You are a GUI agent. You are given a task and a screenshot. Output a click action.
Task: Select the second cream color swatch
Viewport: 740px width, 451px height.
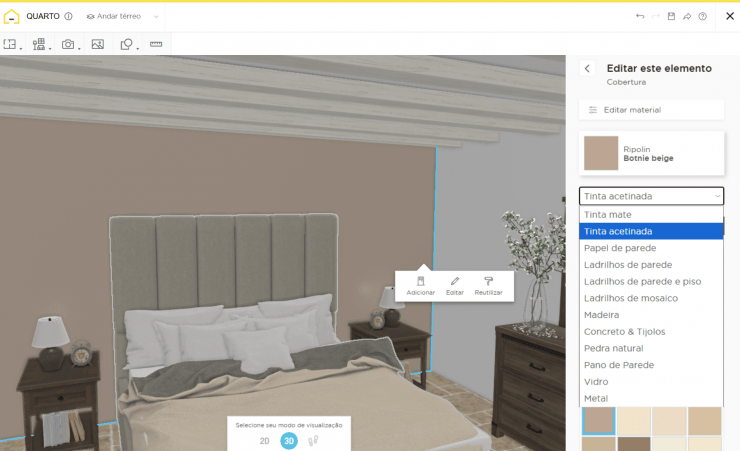[x=634, y=420]
